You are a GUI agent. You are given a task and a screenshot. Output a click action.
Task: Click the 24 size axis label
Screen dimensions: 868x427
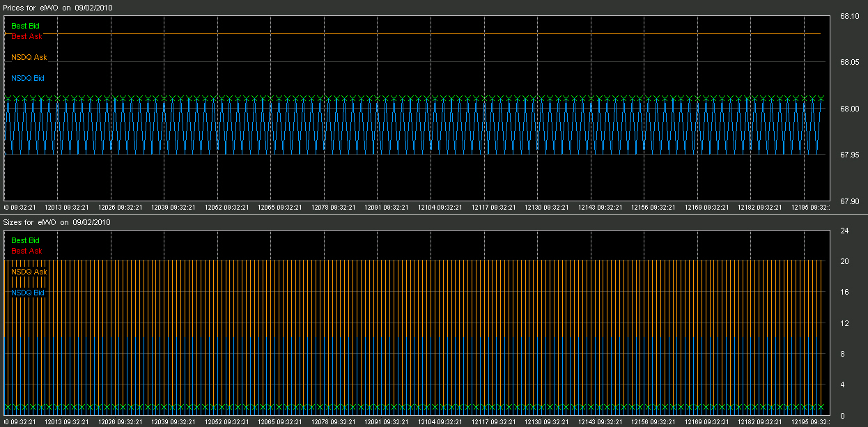pyautogui.click(x=844, y=231)
